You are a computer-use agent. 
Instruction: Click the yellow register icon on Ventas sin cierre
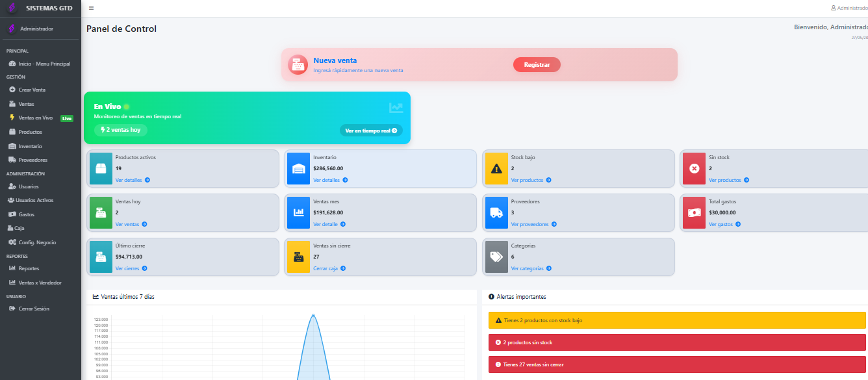299,257
